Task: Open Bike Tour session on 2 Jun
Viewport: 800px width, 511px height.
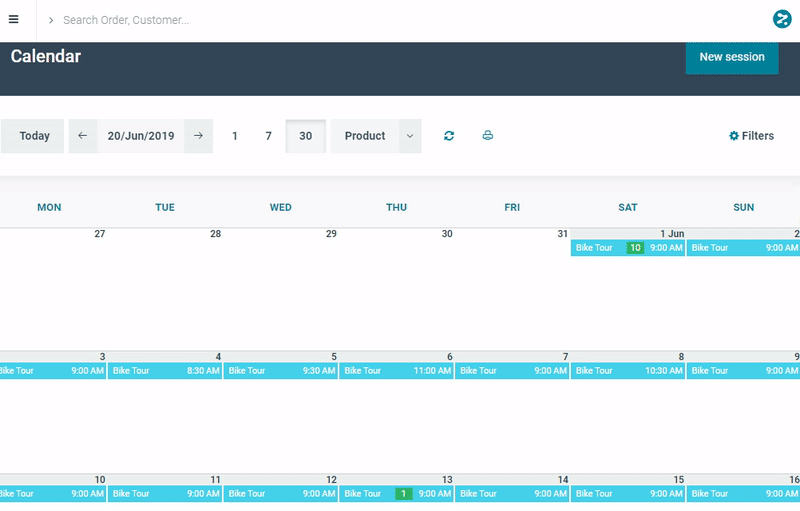Action: [x=743, y=248]
